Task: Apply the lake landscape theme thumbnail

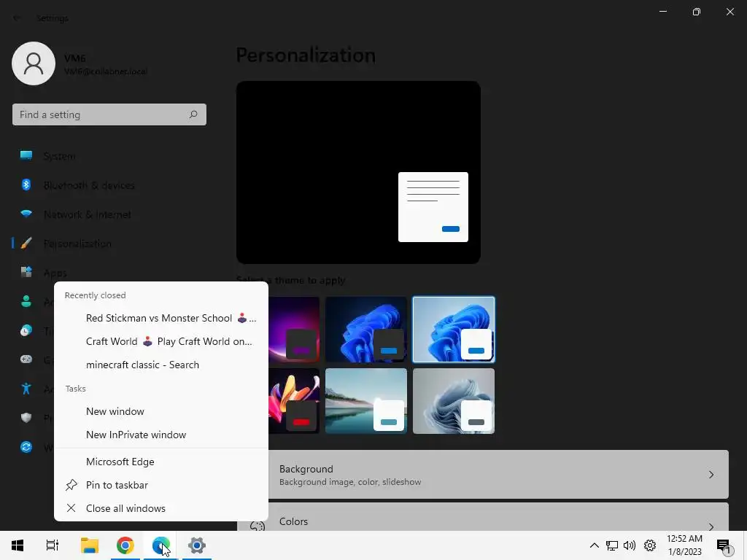Action: 366,401
